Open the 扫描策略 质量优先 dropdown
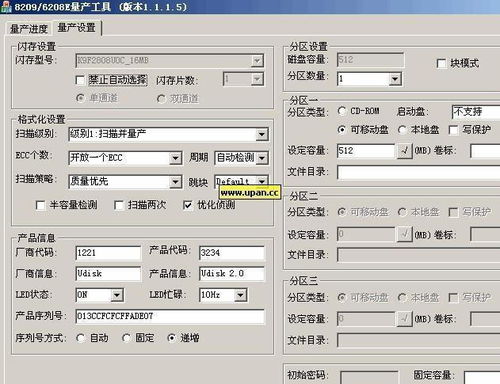Viewport: 500px width, 384px height. (175, 182)
